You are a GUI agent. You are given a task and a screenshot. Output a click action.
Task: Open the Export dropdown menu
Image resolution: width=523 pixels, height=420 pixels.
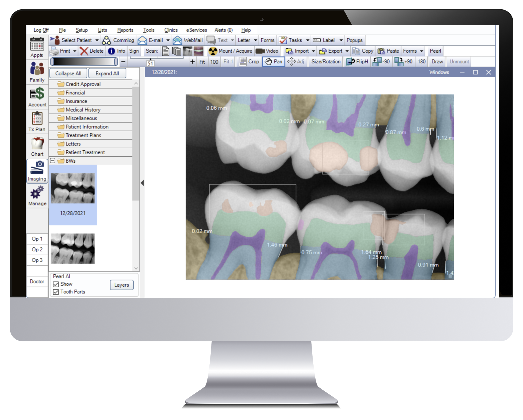click(347, 51)
